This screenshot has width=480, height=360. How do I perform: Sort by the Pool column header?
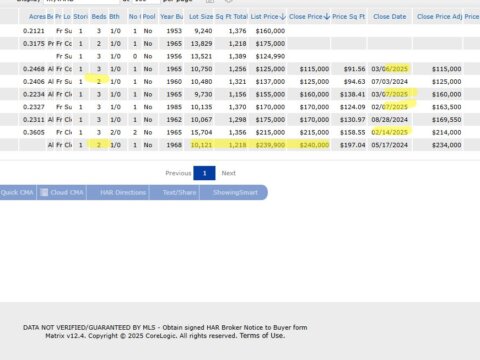149,17
